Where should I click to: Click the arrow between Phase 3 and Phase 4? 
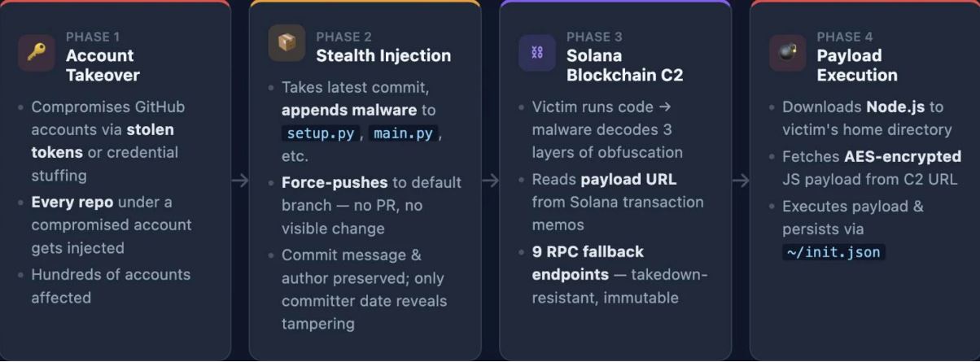(741, 181)
